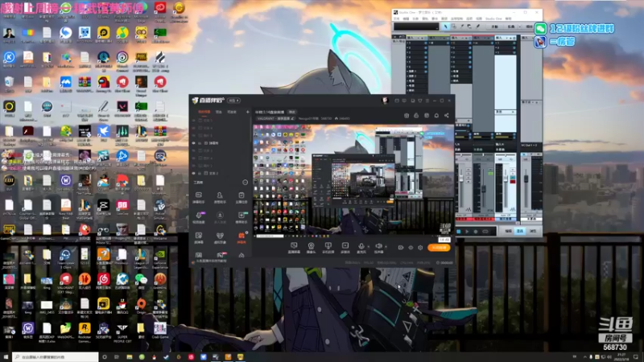
Task: Open the QQ Music desktop shortcut
Action: [x=122, y=35]
